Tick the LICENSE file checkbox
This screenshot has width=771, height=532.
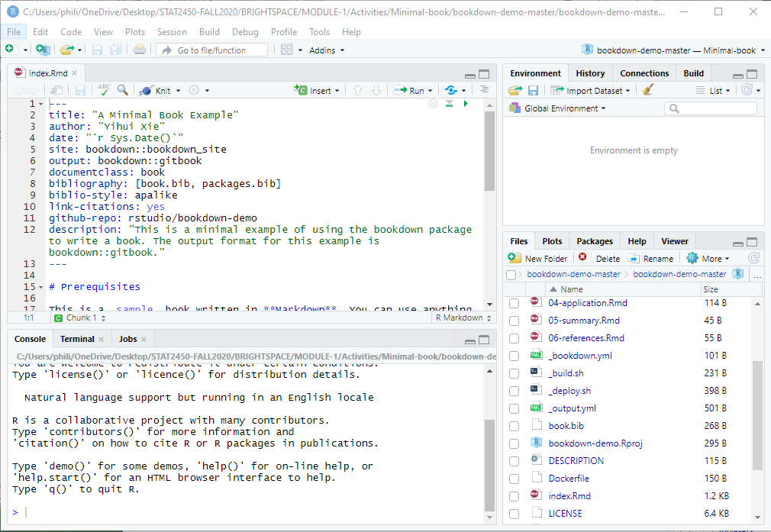coord(514,514)
